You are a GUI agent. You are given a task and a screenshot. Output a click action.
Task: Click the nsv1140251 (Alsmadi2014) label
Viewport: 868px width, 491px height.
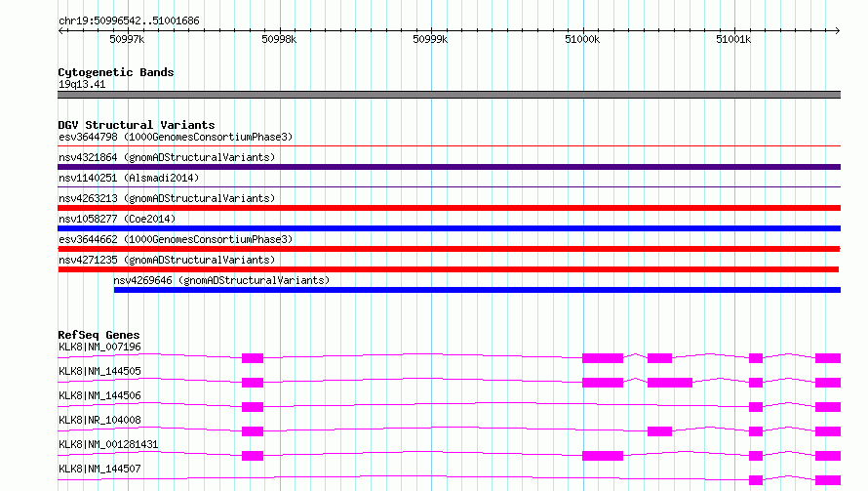(129, 178)
